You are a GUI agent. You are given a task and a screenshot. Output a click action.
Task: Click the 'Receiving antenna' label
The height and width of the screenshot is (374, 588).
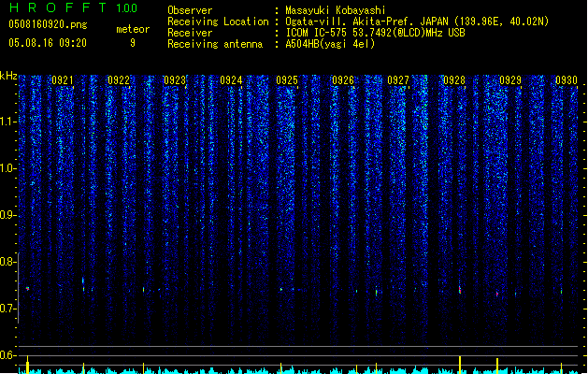(x=215, y=44)
